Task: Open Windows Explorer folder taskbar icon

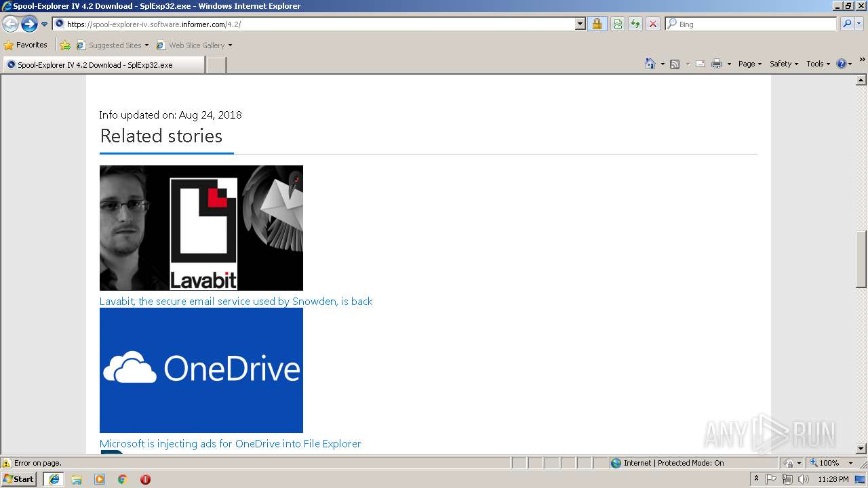Action: coord(77,479)
